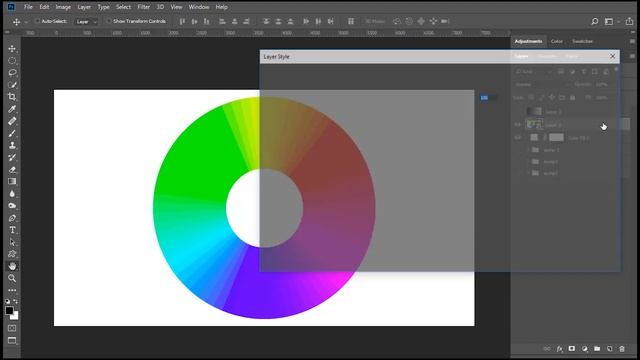Create a new group folder icon

click(597, 349)
